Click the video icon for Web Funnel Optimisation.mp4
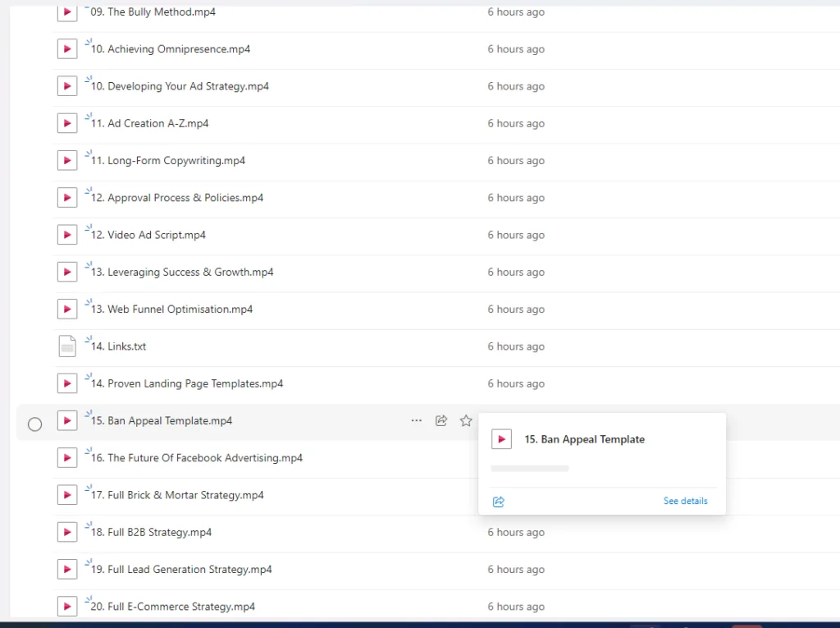This screenshot has width=840, height=628. point(66,309)
